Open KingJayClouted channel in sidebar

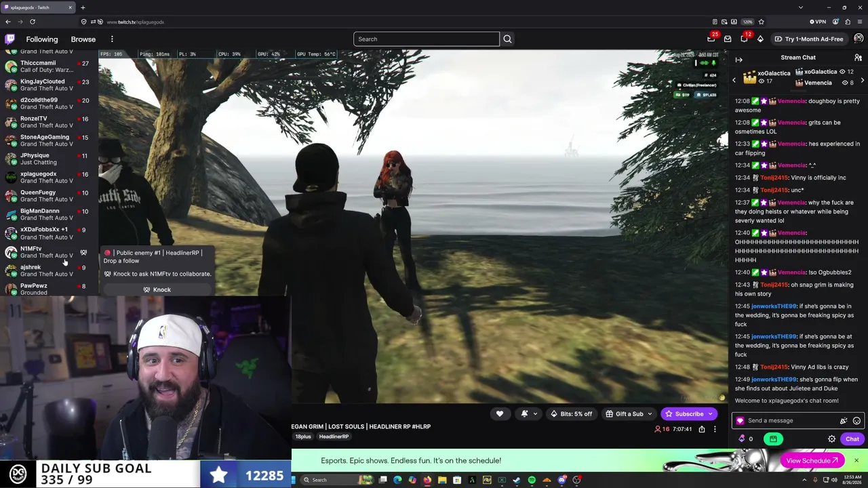click(x=47, y=85)
